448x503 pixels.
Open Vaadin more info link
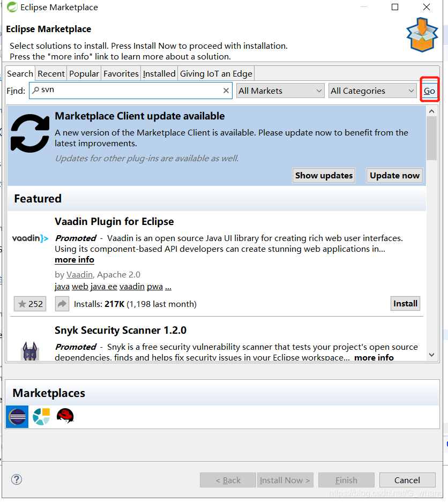74,259
